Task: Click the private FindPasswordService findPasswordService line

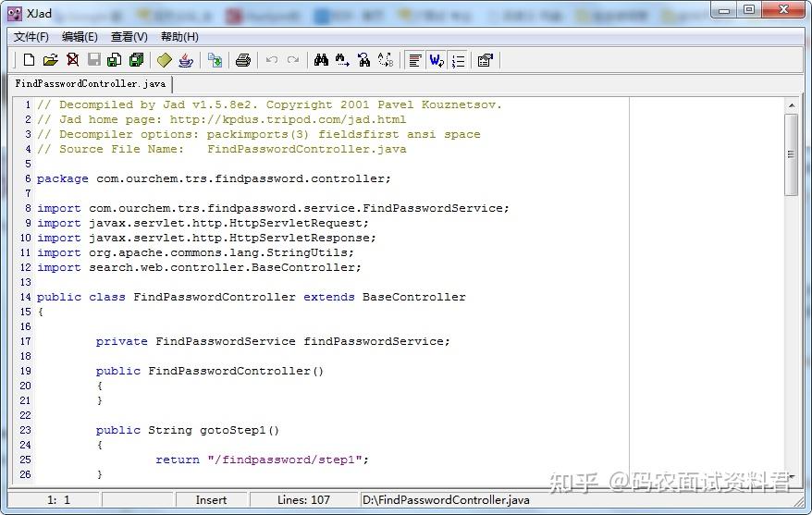Action: tap(273, 341)
